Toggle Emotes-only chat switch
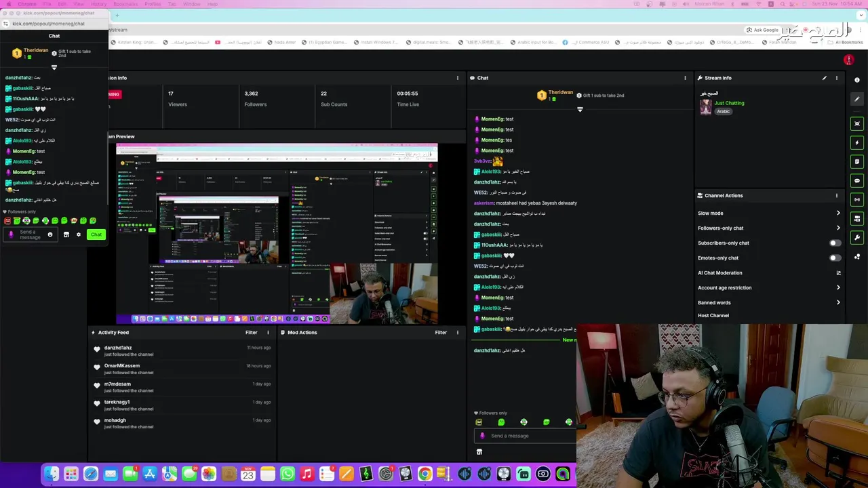The image size is (868, 488). (835, 258)
